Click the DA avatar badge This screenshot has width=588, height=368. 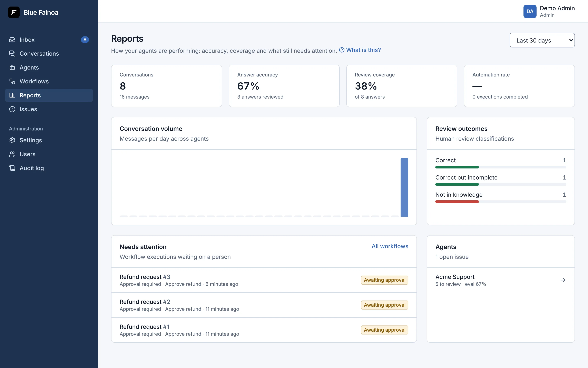(530, 11)
